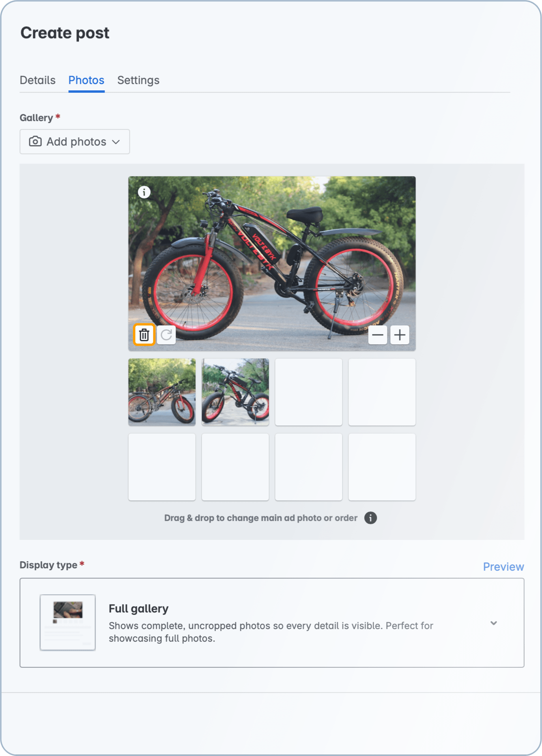The image size is (542, 756).
Task: Open the Full gallery display type selector
Action: [x=271, y=623]
